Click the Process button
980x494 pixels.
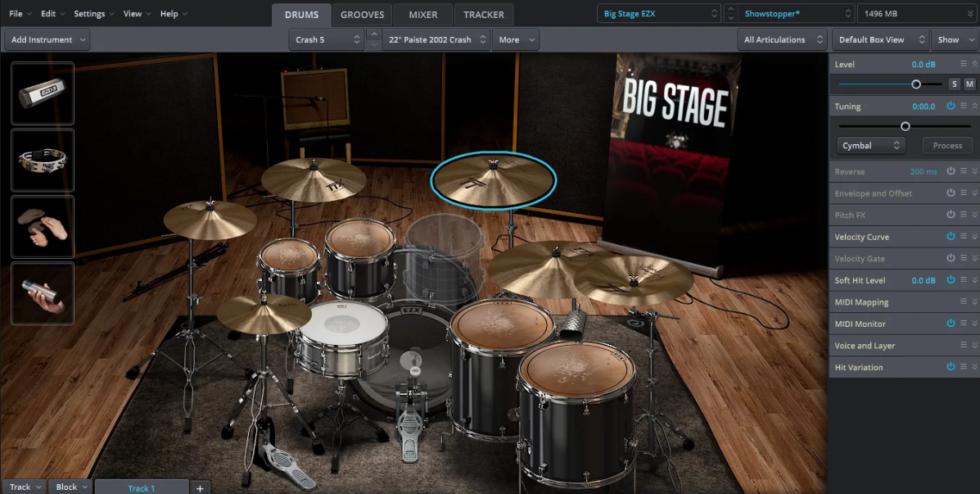tap(946, 145)
